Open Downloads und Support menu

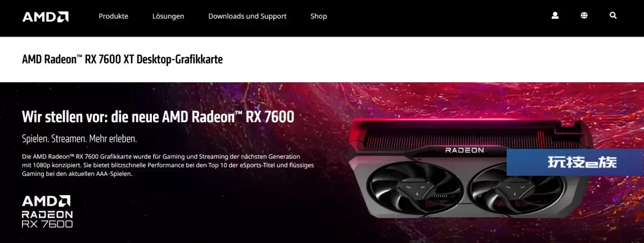247,16
